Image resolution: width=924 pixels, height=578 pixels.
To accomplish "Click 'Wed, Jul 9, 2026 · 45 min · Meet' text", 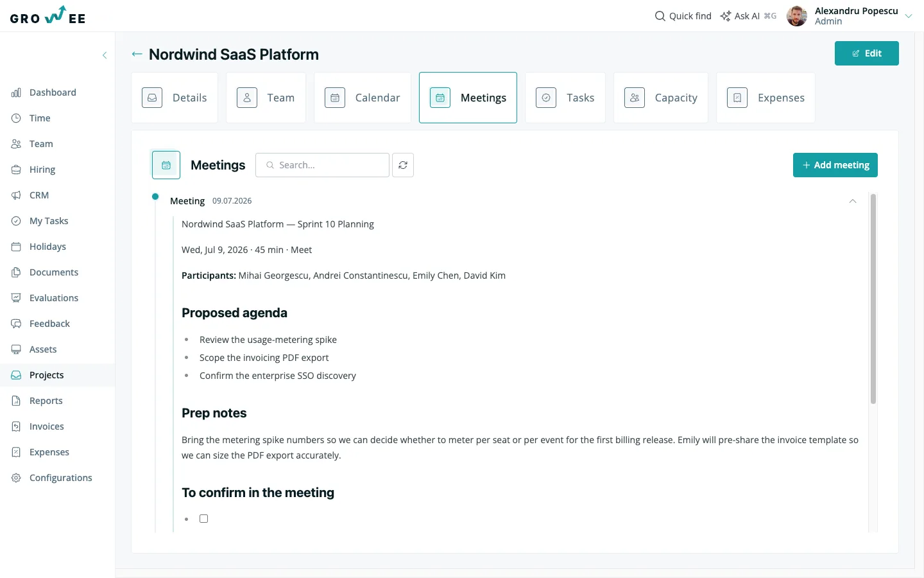I will click(x=246, y=250).
